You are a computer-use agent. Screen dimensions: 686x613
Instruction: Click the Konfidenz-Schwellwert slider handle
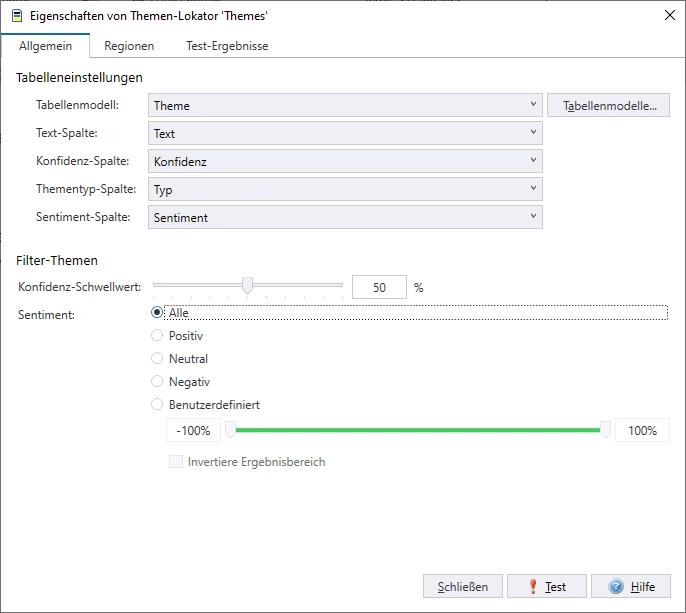(x=247, y=287)
